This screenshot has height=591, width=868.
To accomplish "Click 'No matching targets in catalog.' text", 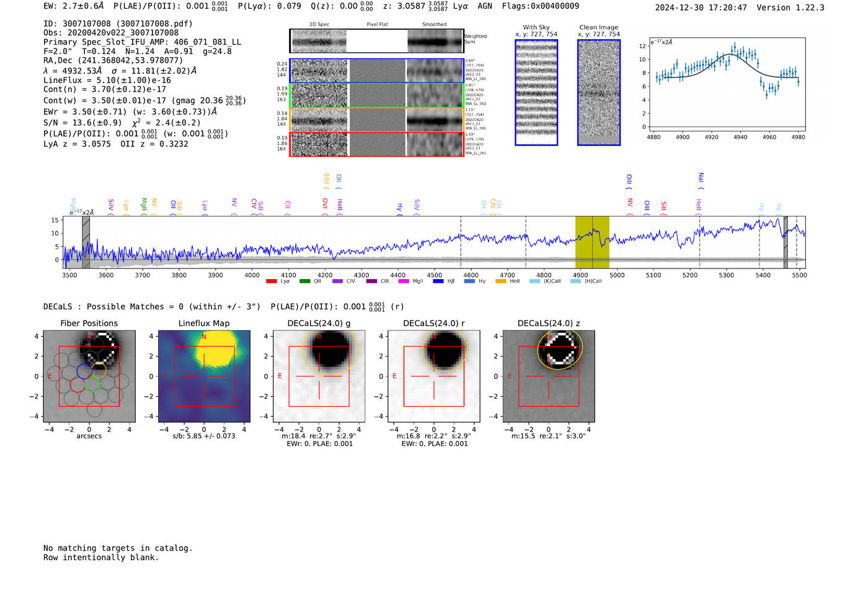I will coord(118,548).
